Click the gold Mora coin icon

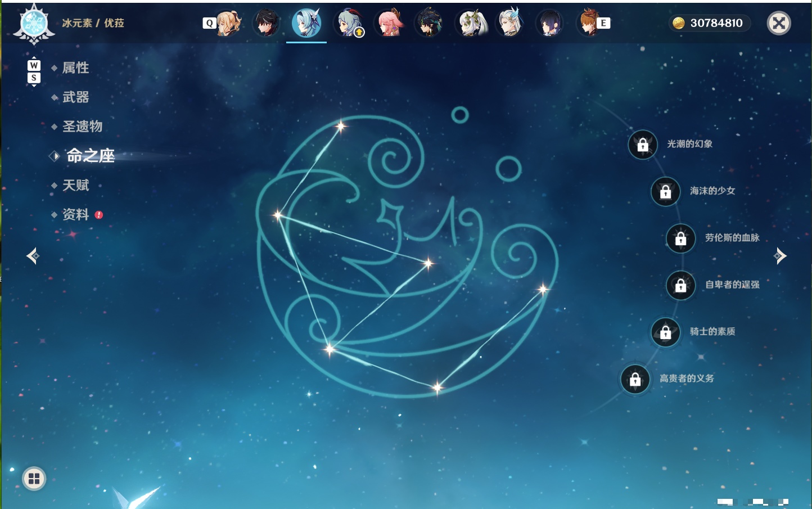[x=679, y=23]
